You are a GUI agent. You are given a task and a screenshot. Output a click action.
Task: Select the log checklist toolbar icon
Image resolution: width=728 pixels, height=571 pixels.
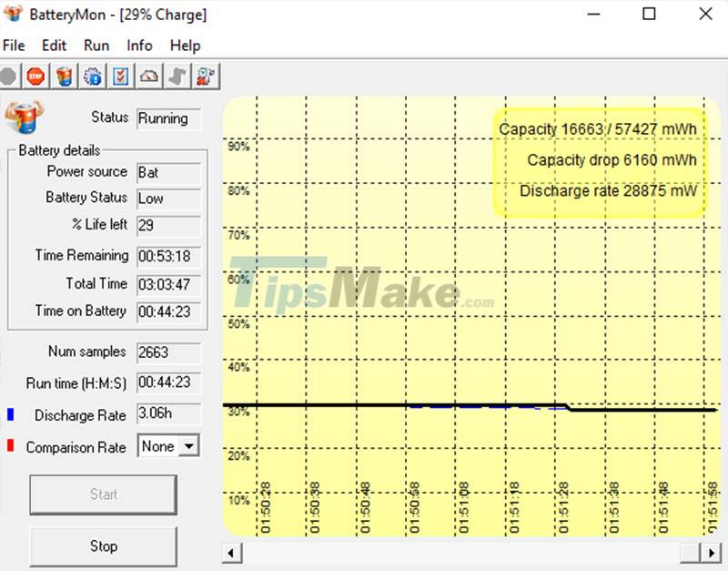(119, 76)
